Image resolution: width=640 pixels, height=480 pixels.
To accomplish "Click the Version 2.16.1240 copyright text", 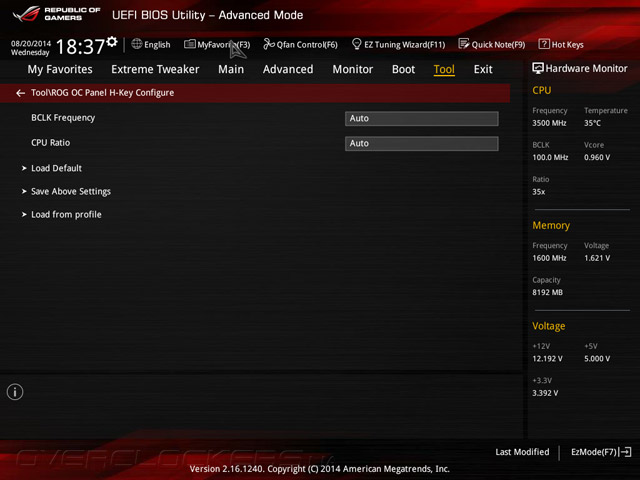I will [x=320, y=469].
